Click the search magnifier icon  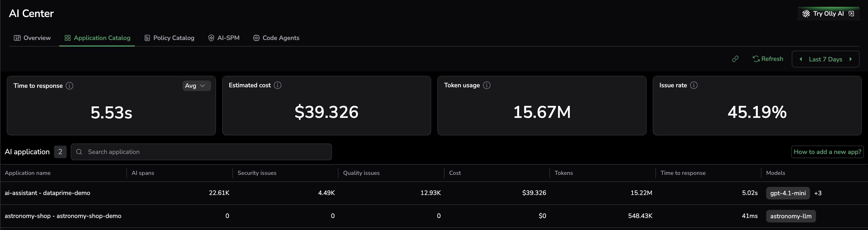click(x=79, y=152)
